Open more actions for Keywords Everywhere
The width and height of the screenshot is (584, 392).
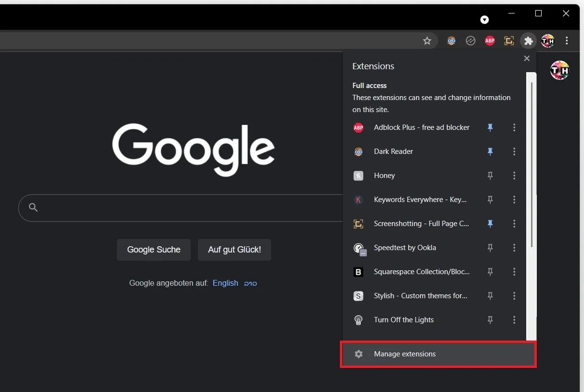[514, 200]
